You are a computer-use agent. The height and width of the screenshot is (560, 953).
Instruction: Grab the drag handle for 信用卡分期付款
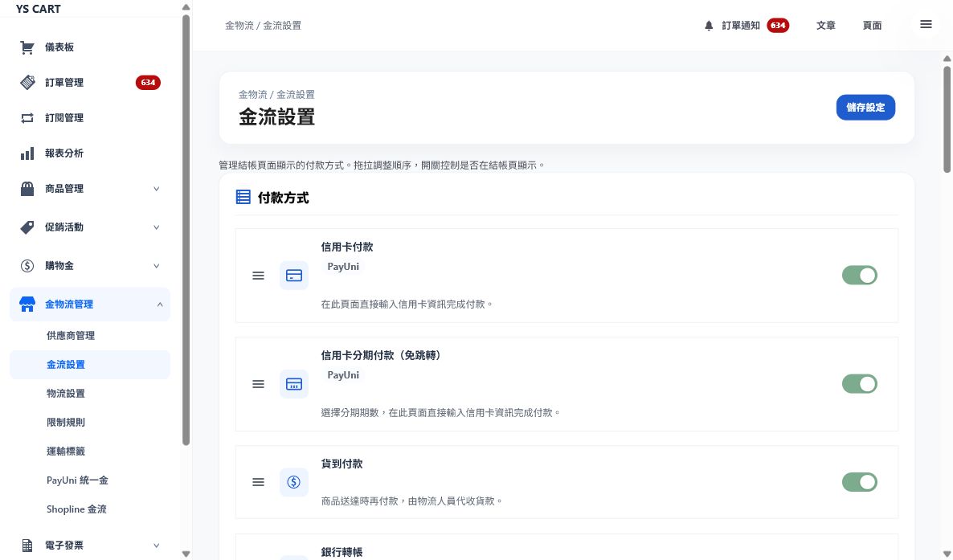(258, 384)
